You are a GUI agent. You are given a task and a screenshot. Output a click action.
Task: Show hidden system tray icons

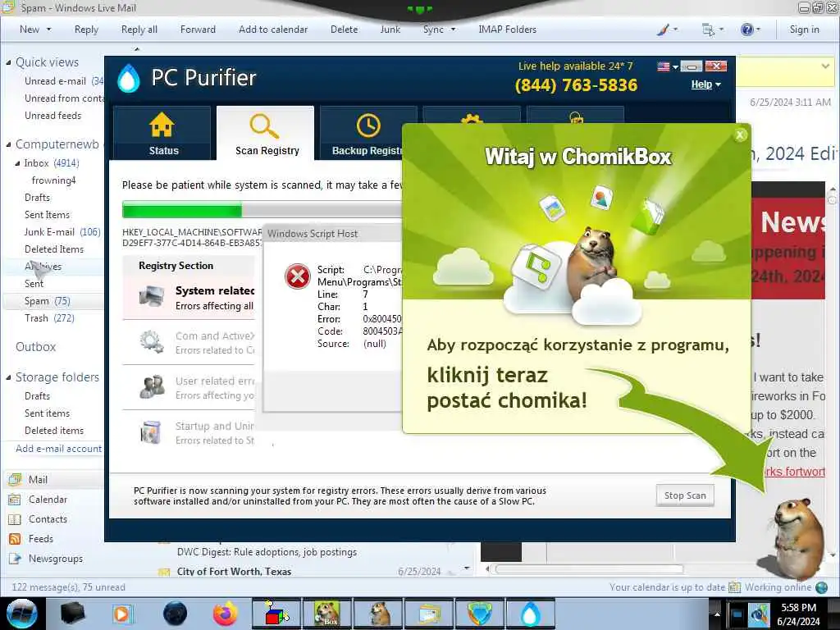[x=717, y=614]
